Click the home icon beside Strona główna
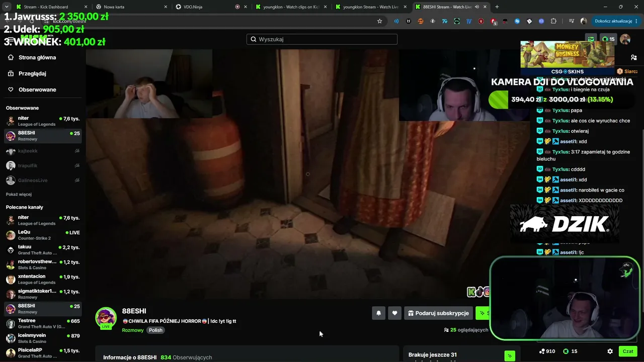 click(x=11, y=57)
